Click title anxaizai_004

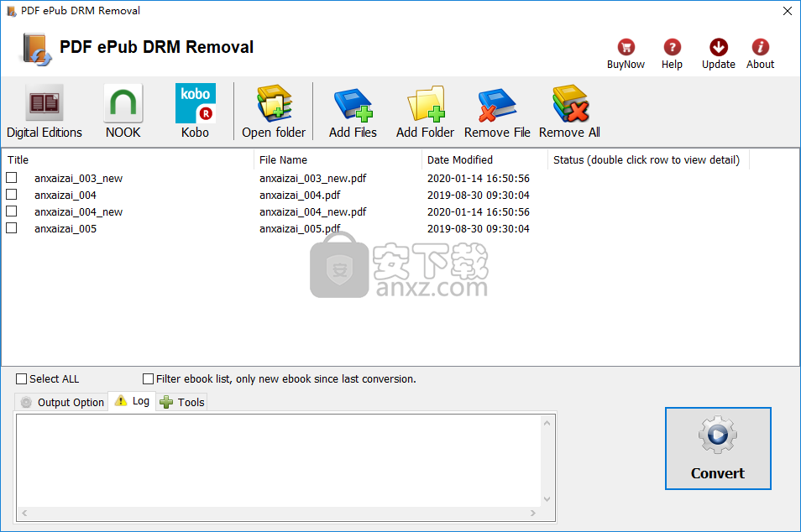pos(65,195)
